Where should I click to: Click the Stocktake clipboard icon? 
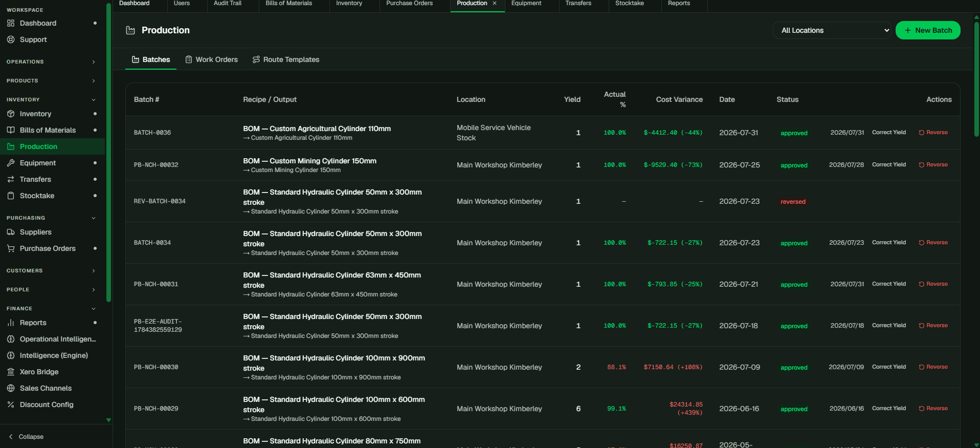tap(11, 196)
